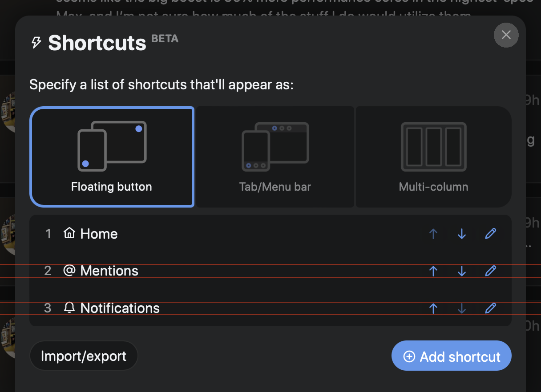The height and width of the screenshot is (392, 541).
Task: Edit the Home shortcut with the pencil icon
Action: 490,233
